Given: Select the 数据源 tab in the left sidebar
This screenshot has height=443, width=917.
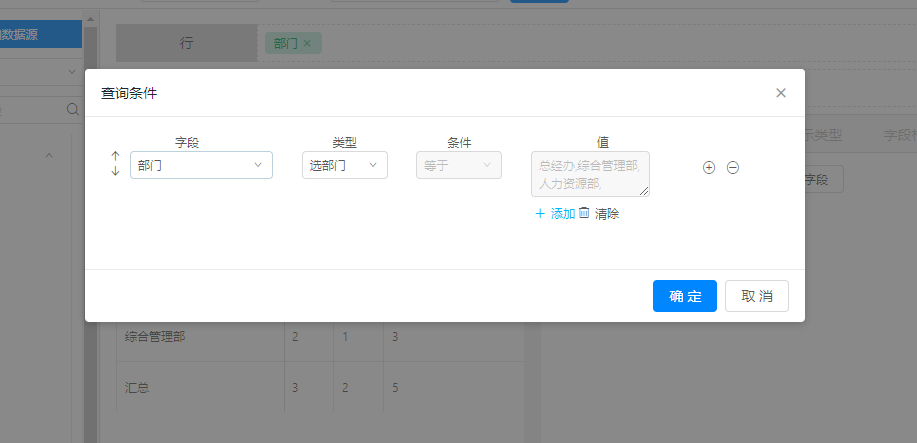Looking at the screenshot, I should 40,34.
